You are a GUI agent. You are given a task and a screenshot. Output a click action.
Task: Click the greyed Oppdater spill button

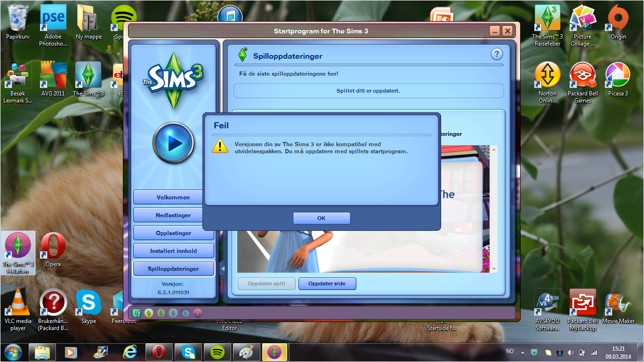click(266, 284)
